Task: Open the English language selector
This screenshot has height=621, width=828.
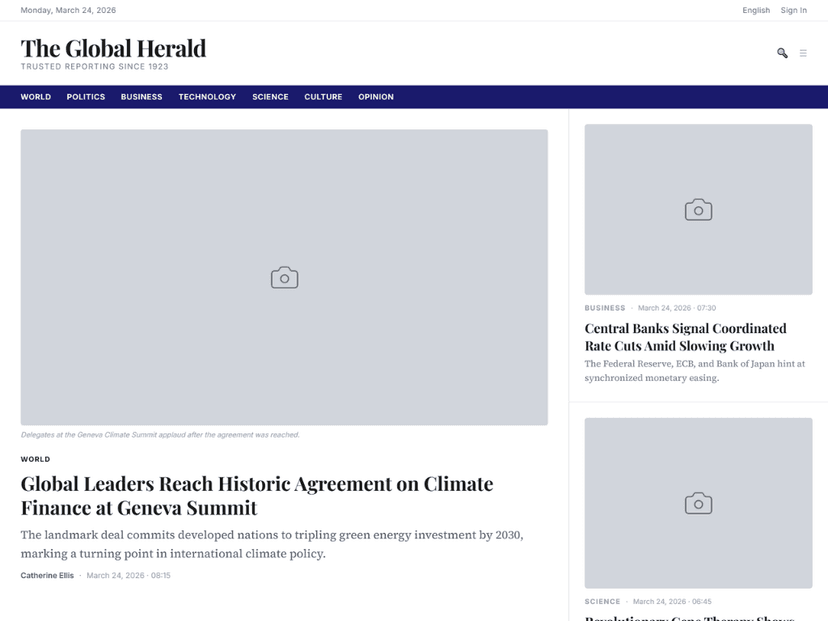Action: click(756, 10)
